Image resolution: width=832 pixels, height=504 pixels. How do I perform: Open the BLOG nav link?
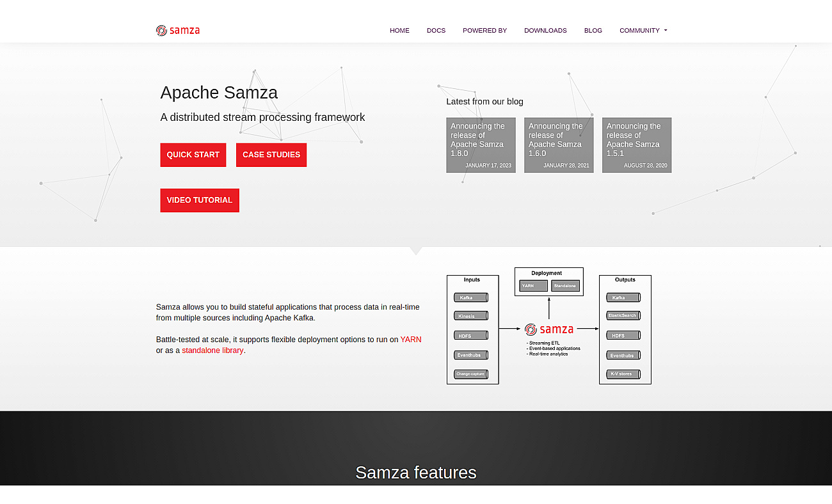point(593,30)
